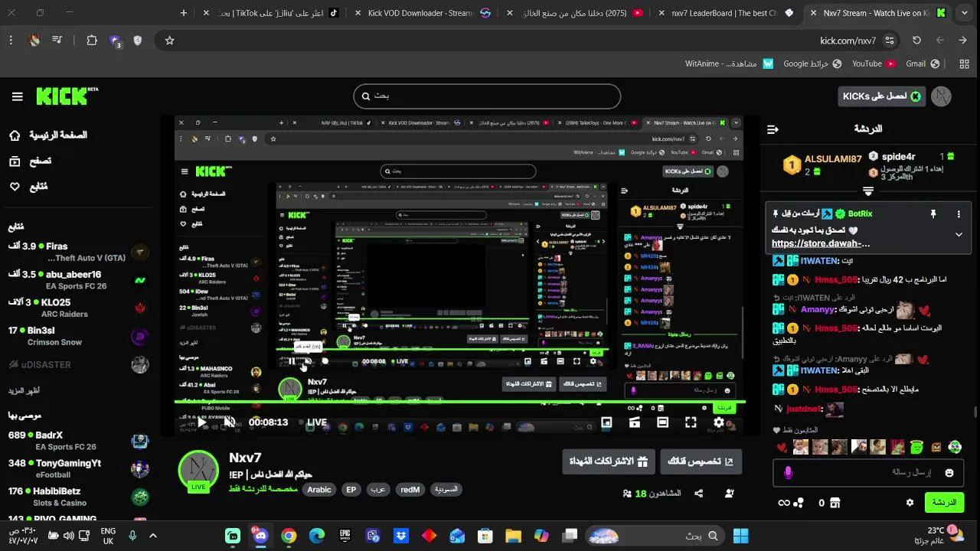
Task: Click the Nxv7 streamer avatar with LIVE badge
Action: click(198, 471)
